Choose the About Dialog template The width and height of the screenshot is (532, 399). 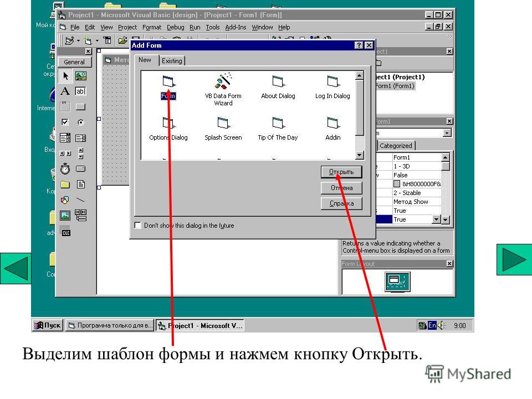tap(278, 88)
